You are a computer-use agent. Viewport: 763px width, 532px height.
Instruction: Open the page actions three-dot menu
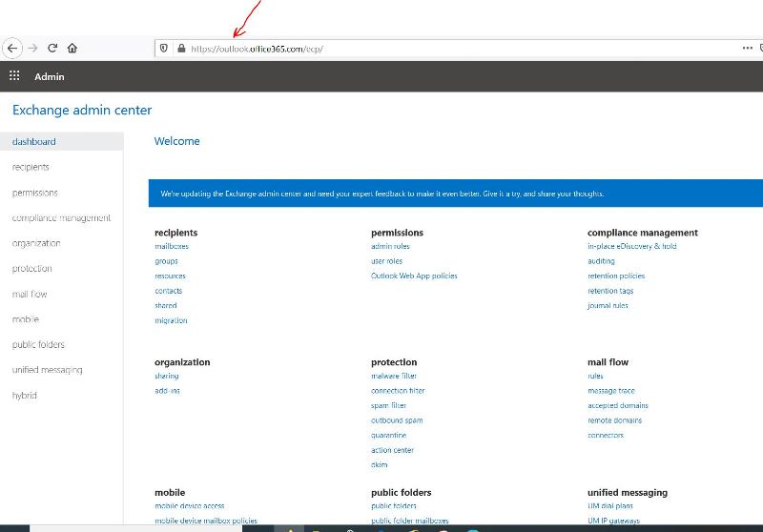[747, 48]
